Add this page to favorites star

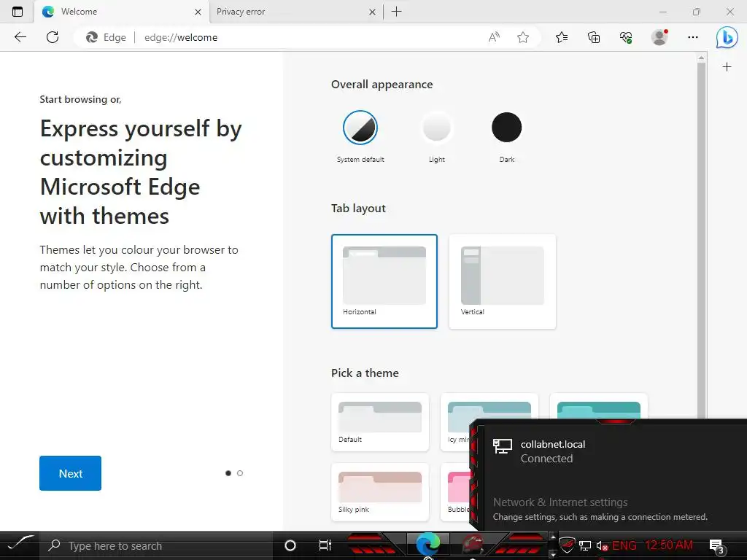(523, 37)
